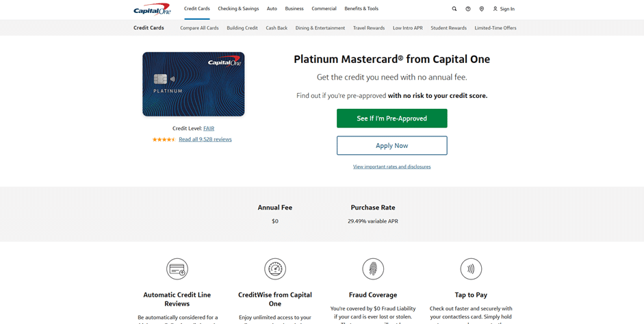This screenshot has width=644, height=324.
Task: Click the Sign In link text
Action: tap(507, 9)
